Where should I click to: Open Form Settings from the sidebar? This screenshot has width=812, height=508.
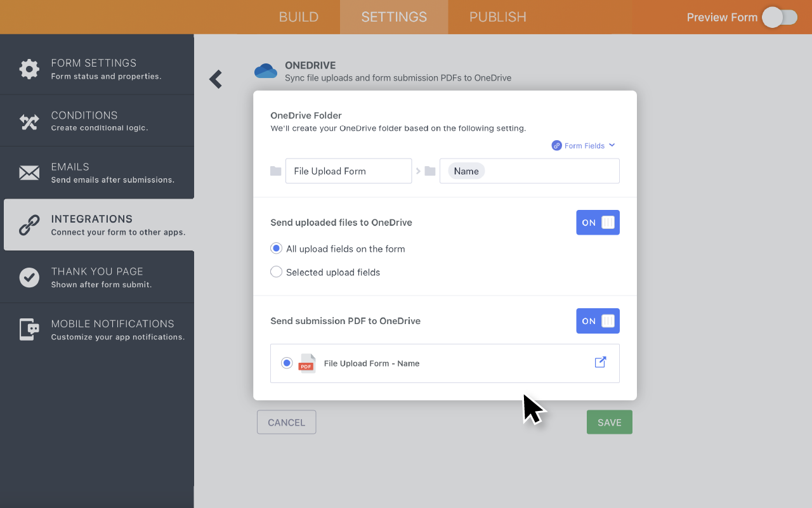[x=29, y=68]
